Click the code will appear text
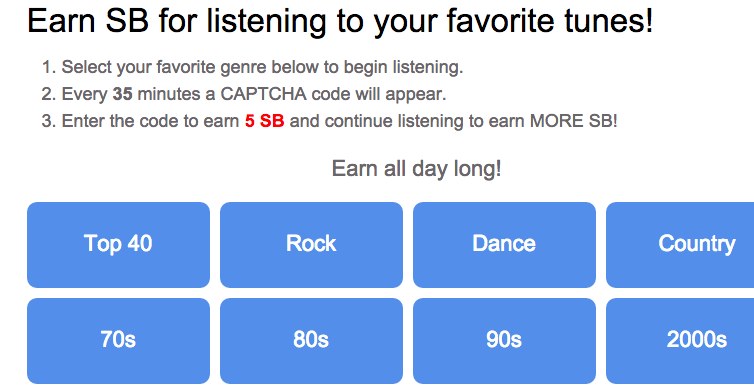754x390 pixels. (379, 94)
